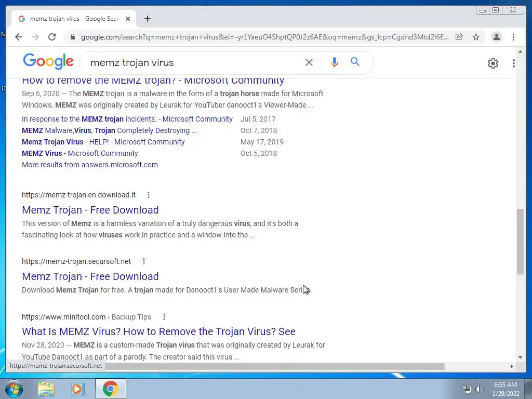Click the https://www.minitool.com Backup Tips breadcrumb
The height and width of the screenshot is (399, 532).
point(86,317)
